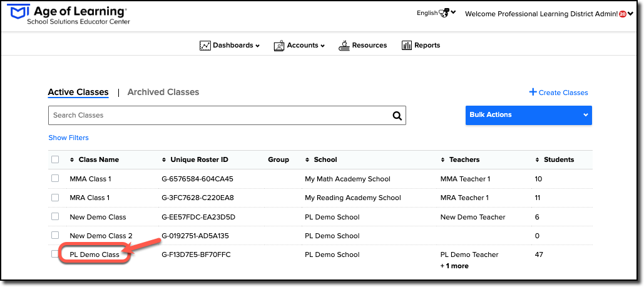Screen dimensions: 644x287
Task: Open the Bulk Actions dropdown
Action: tap(529, 115)
